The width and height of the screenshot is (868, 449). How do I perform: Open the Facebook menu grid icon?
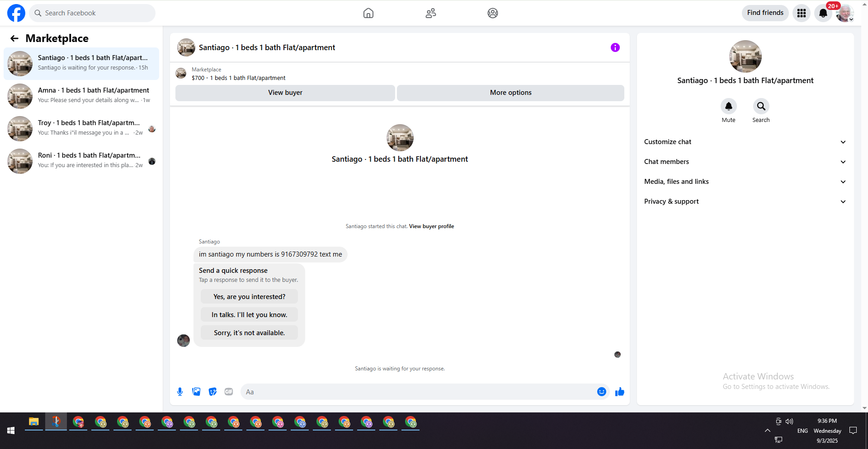click(802, 13)
